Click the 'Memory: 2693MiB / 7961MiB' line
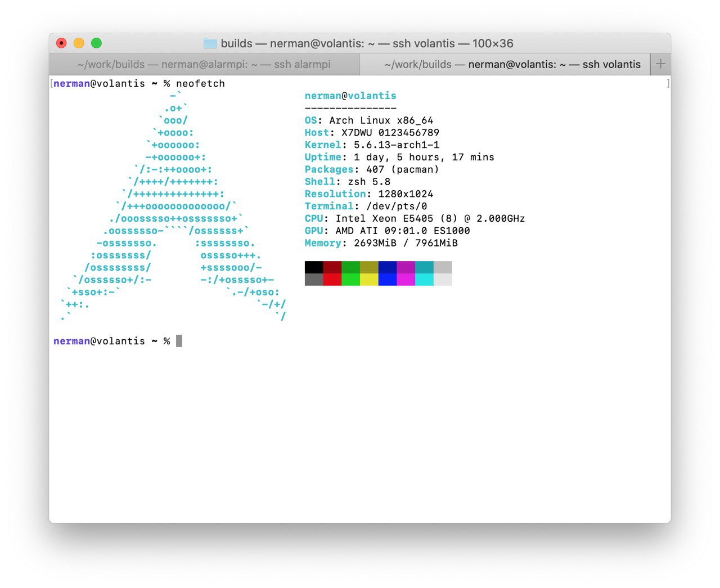 tap(381, 243)
